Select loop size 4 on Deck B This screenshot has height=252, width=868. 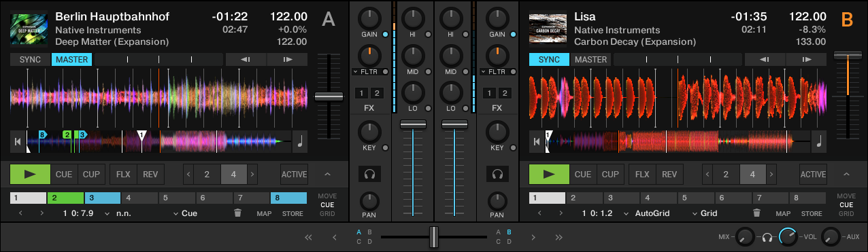point(752,175)
